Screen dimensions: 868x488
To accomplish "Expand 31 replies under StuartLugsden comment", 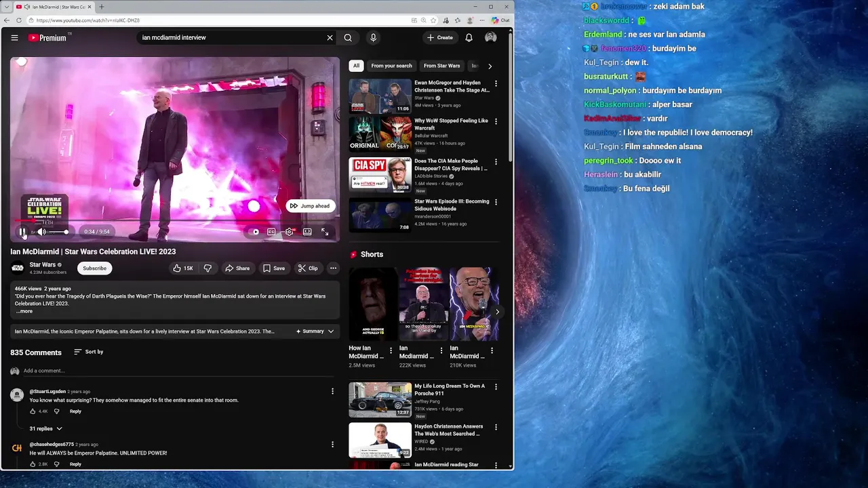I will (45, 428).
